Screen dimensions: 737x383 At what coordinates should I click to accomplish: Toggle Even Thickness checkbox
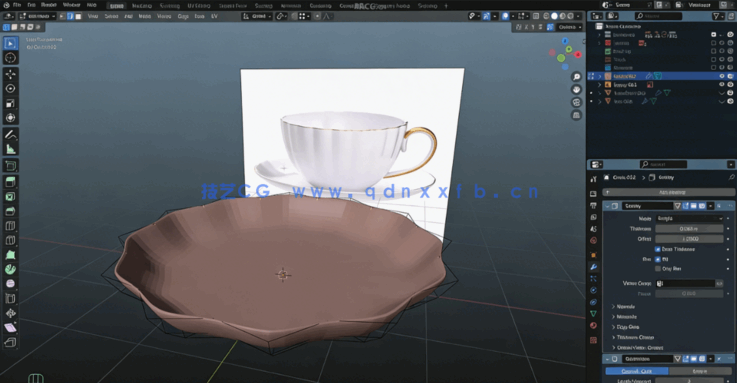[658, 249]
